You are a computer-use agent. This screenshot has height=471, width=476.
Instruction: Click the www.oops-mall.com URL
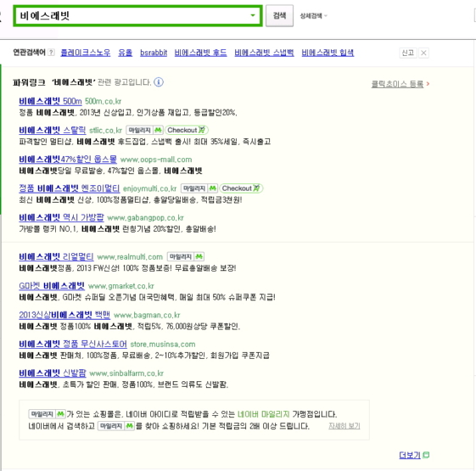click(x=156, y=160)
